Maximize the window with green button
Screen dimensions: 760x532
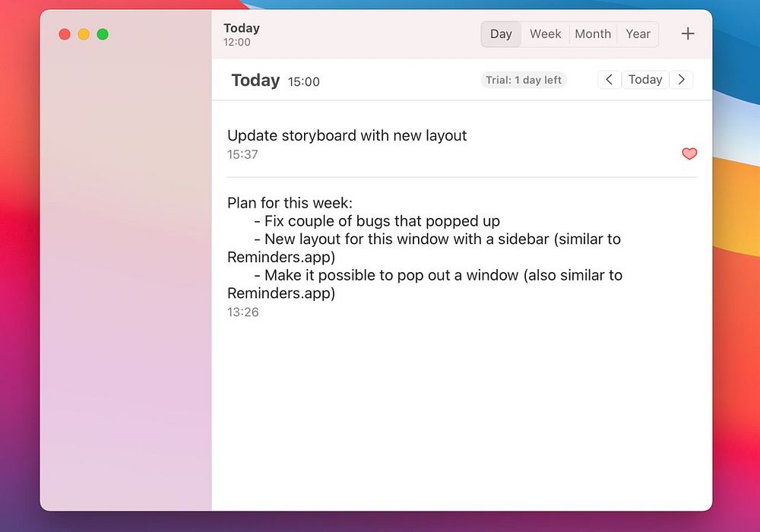[x=103, y=34]
